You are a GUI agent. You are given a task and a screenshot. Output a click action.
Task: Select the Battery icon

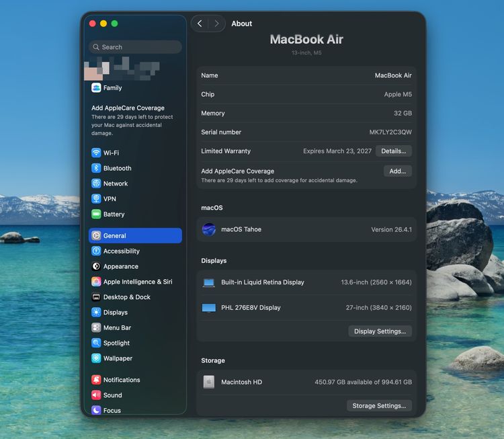[96, 214]
